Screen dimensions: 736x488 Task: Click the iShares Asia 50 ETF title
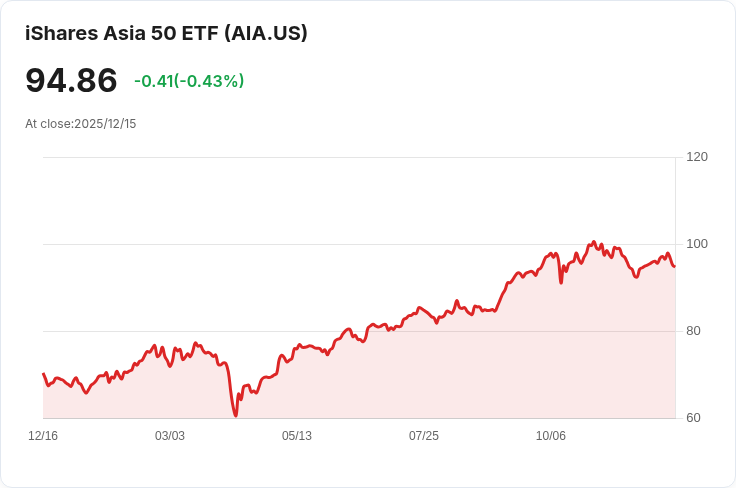tap(166, 33)
